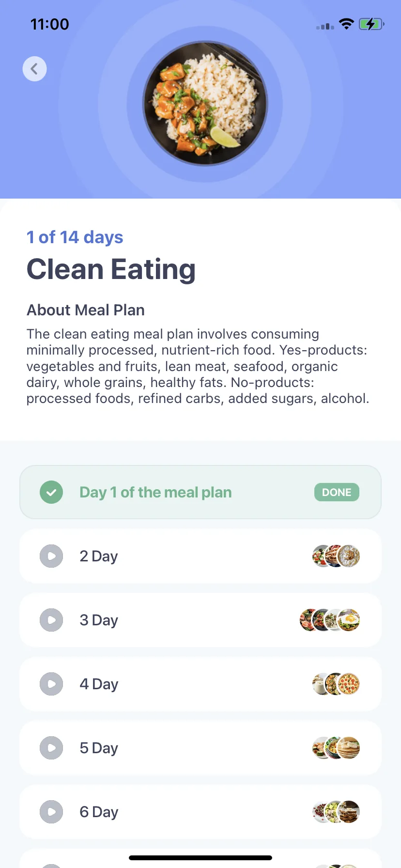Tap the rice bowl header image
401x868 pixels.
(205, 103)
